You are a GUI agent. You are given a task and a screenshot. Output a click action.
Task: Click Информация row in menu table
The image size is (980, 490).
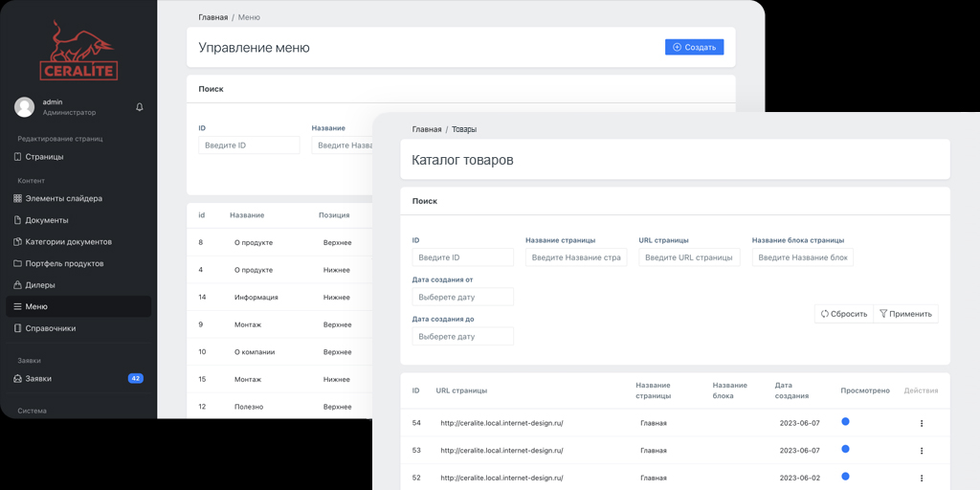click(x=256, y=298)
